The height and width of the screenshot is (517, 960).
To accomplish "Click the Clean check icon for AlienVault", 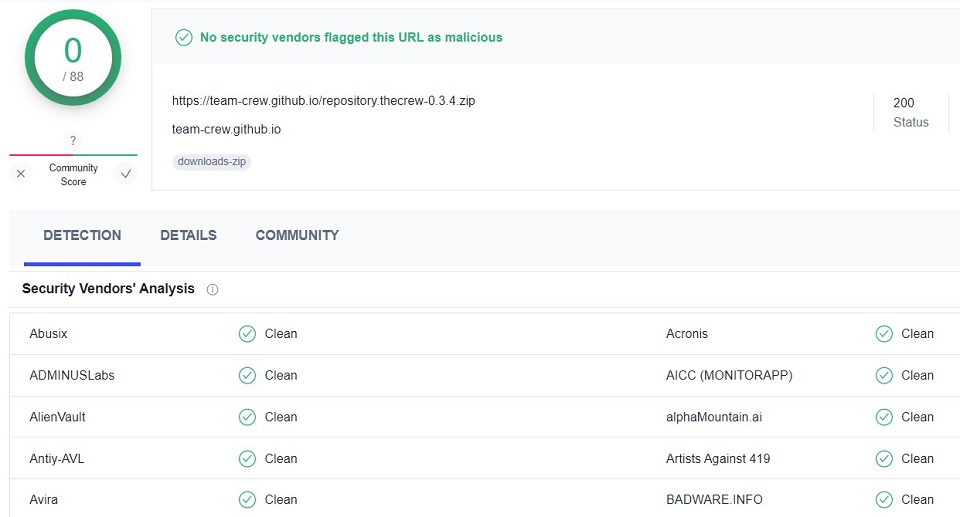I will 247,417.
